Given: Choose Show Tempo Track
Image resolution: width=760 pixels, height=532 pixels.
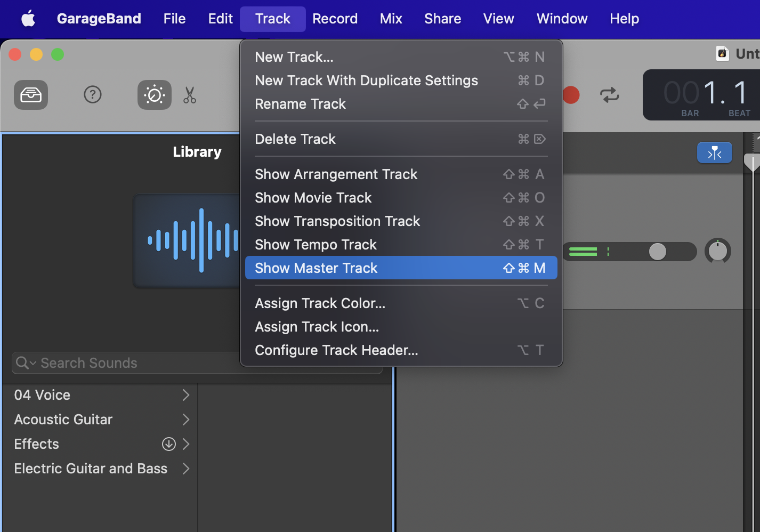Looking at the screenshot, I should [x=401, y=245].
